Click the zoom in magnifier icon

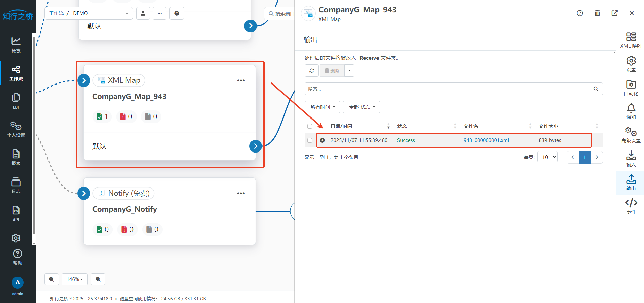pyautogui.click(x=51, y=279)
